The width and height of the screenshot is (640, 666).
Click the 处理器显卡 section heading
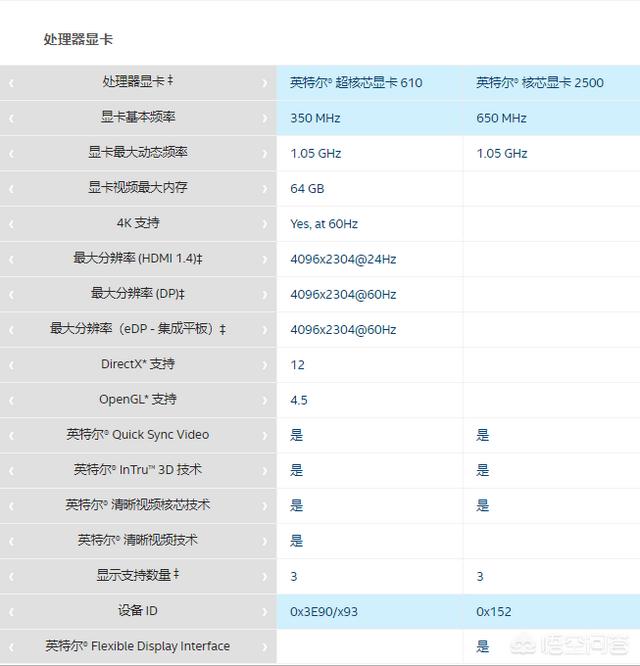(x=78, y=40)
